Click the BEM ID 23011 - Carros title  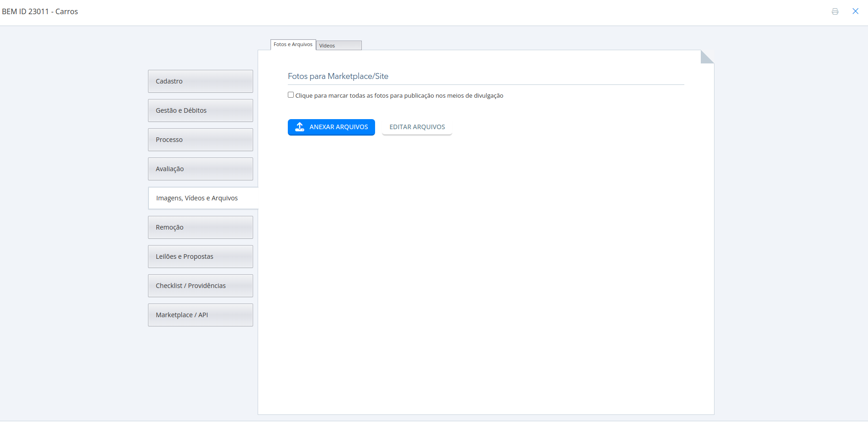[41, 11]
